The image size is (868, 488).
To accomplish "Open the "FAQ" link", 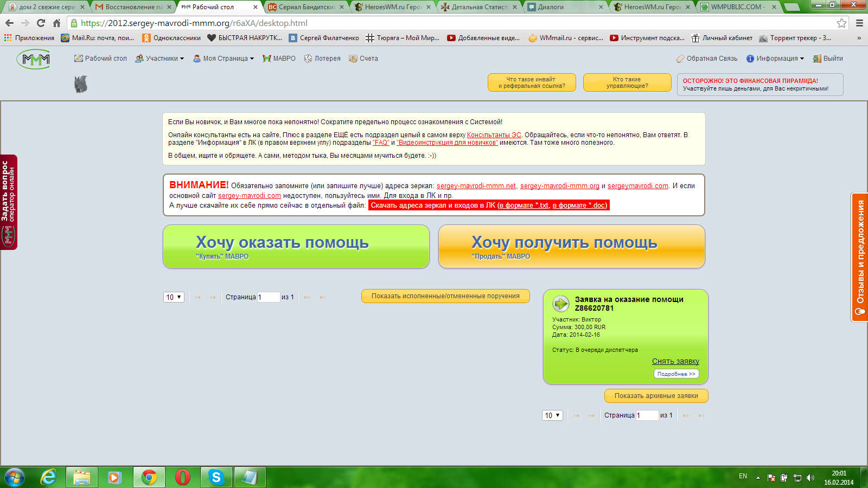I will 381,143.
